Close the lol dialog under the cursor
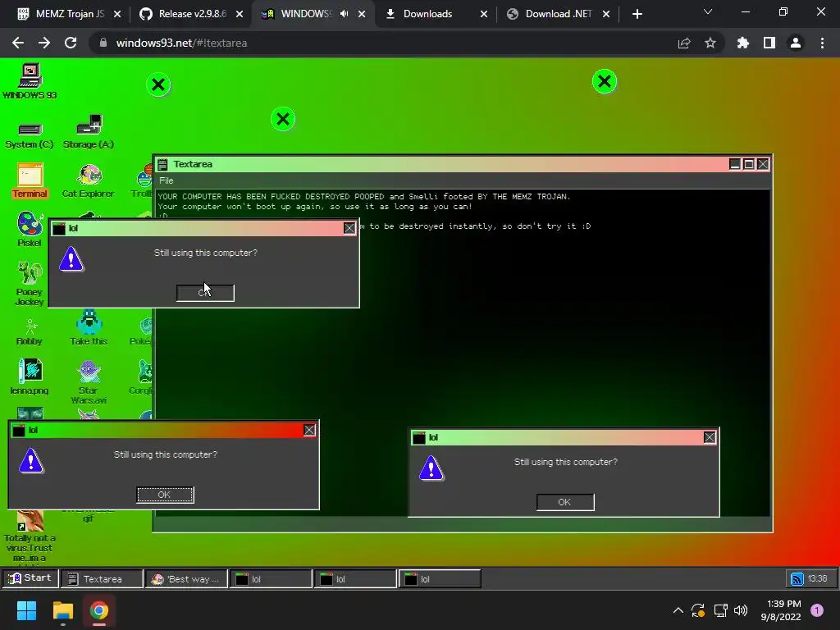Screen dimensions: 840x630 (349, 228)
